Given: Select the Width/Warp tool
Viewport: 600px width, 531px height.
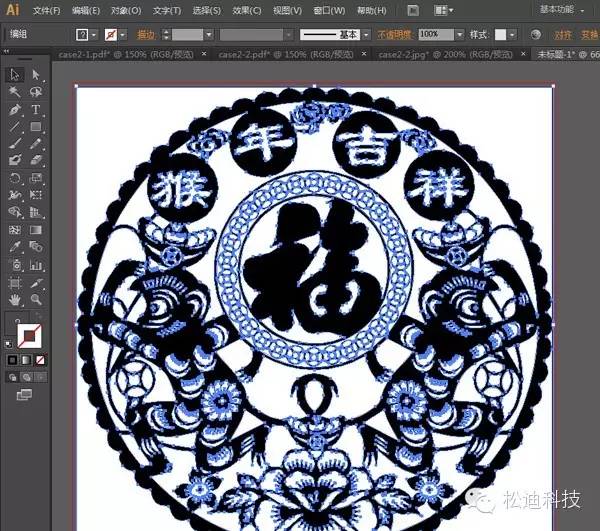Looking at the screenshot, I should (x=15, y=195).
